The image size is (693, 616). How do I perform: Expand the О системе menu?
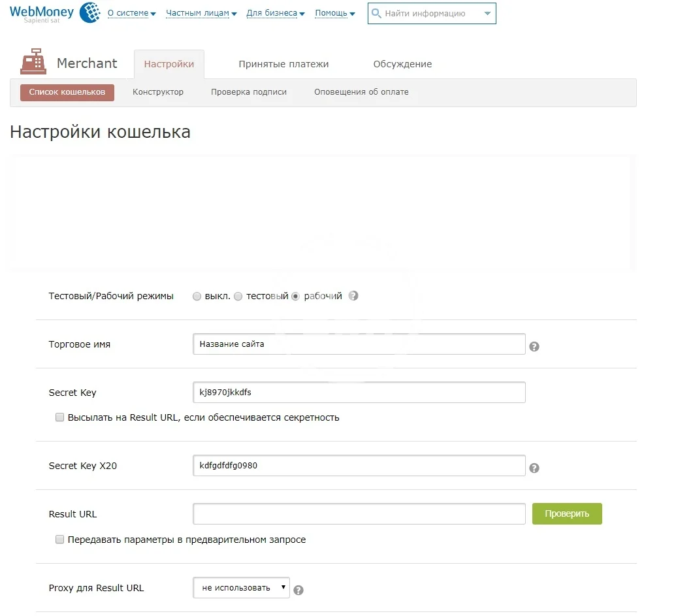pyautogui.click(x=131, y=14)
